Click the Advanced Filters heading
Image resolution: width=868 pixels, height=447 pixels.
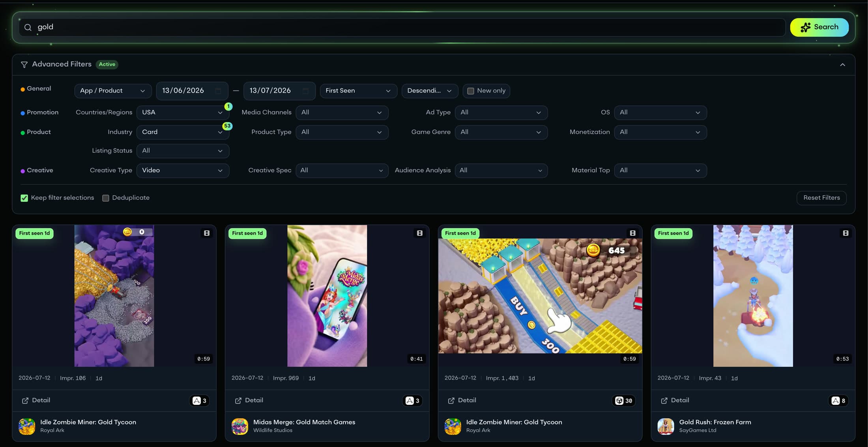(62, 64)
